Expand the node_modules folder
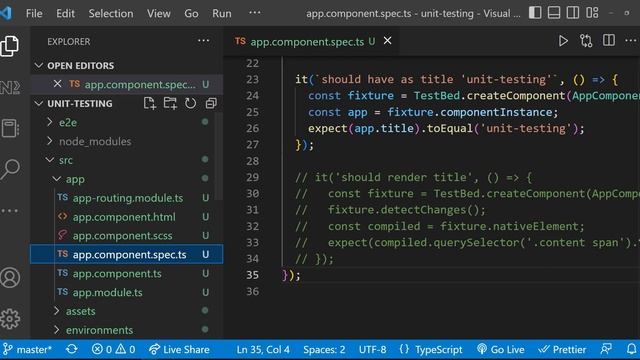The image size is (640, 360). [127, 141]
